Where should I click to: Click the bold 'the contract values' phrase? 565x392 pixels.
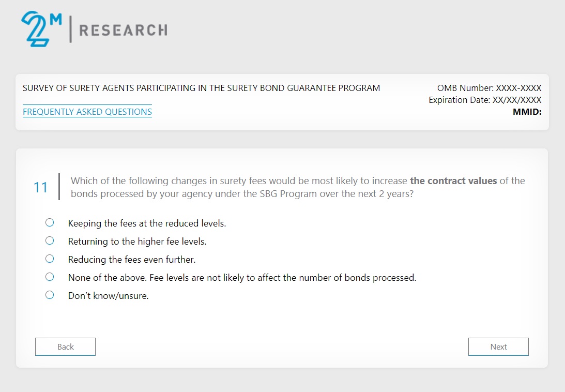453,181
